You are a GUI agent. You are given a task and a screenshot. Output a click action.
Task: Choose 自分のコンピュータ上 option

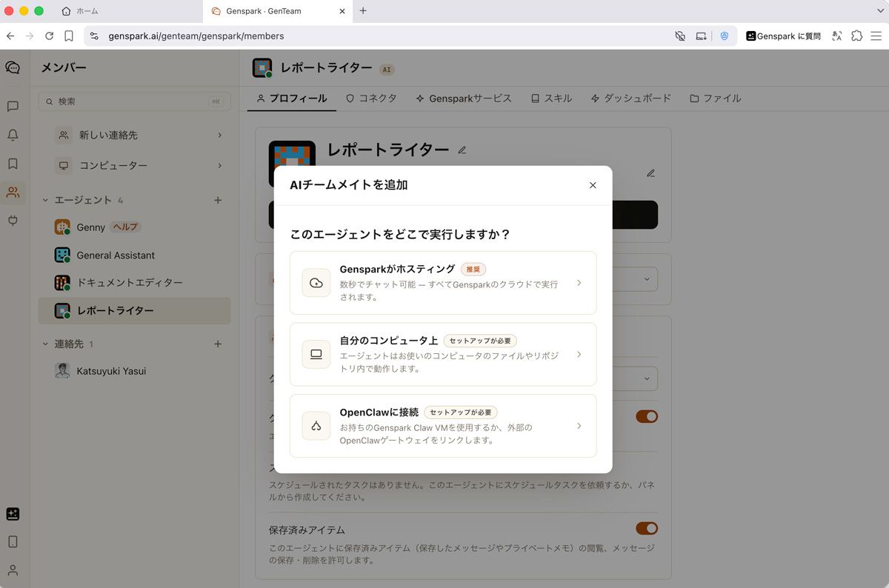[443, 354]
